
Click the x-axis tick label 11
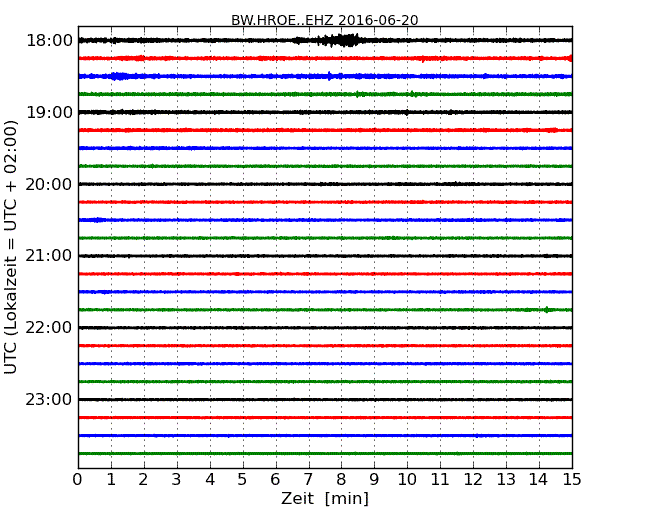pyautogui.click(x=440, y=480)
